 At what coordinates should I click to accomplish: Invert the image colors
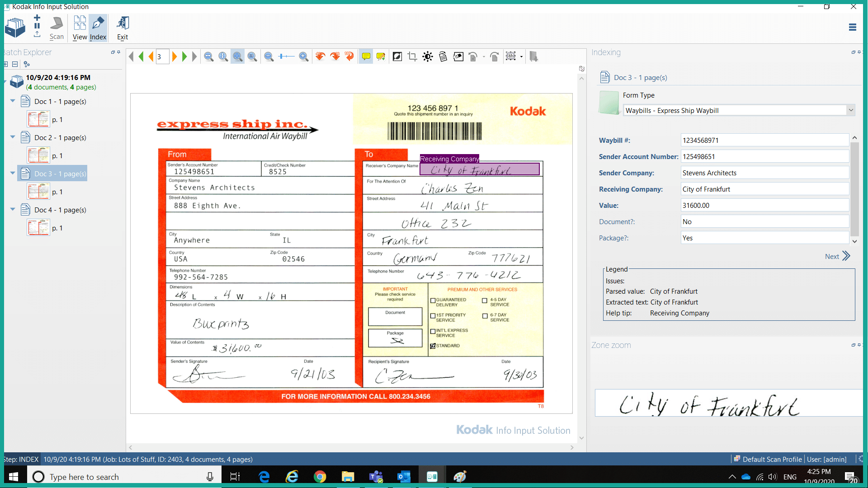[x=397, y=56]
